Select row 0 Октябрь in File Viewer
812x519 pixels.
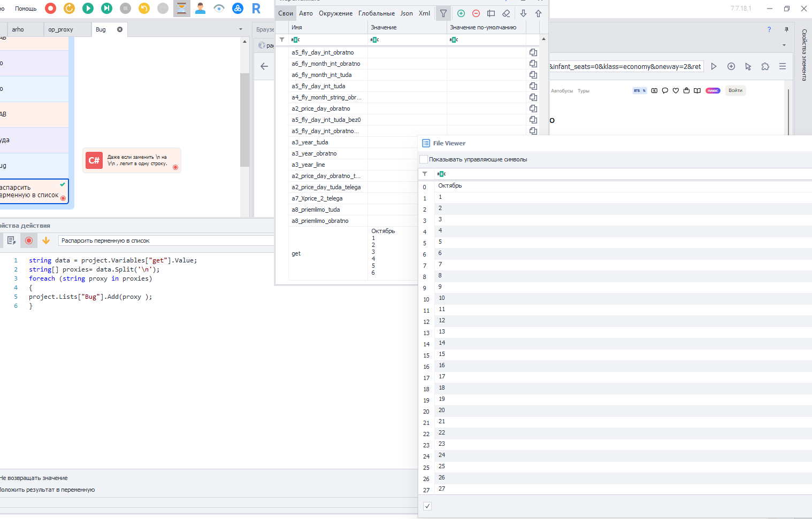coord(615,186)
